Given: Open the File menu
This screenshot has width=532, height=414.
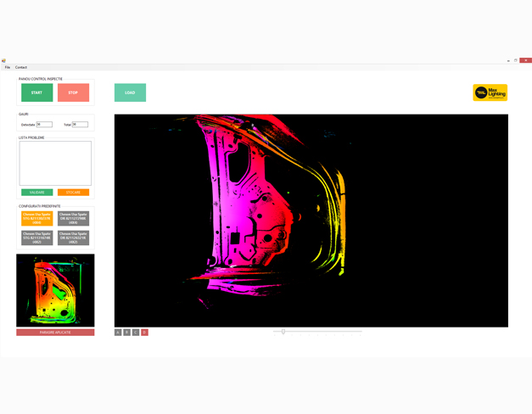Looking at the screenshot, I should tap(8, 67).
